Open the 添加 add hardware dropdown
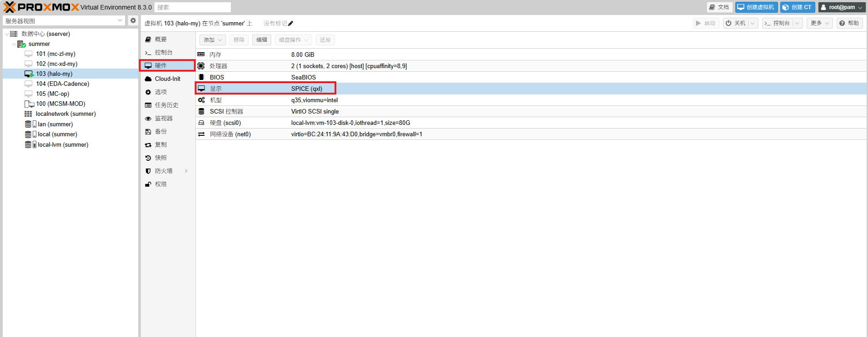The image size is (868, 337). coord(212,40)
